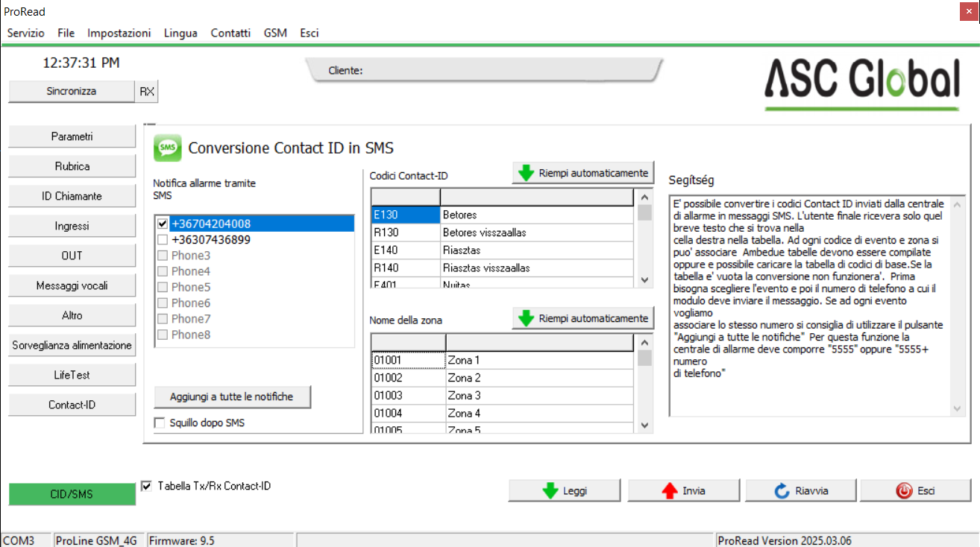This screenshot has width=980, height=547.
Task: Open the Lingua menu
Action: pos(180,33)
